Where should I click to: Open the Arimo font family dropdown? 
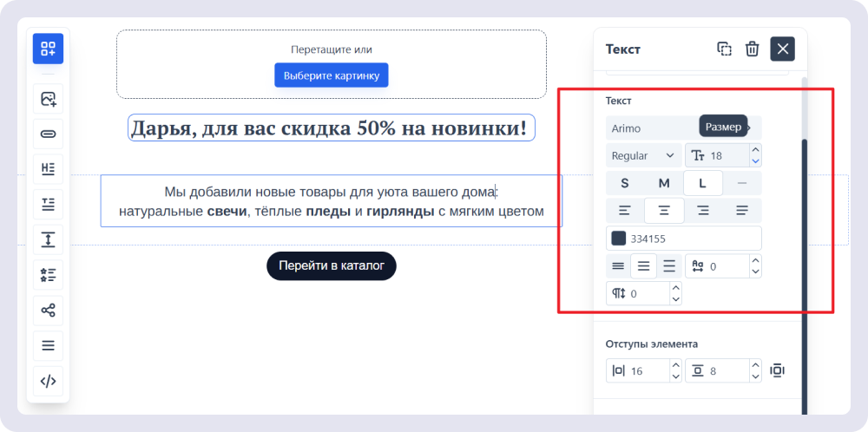684,128
